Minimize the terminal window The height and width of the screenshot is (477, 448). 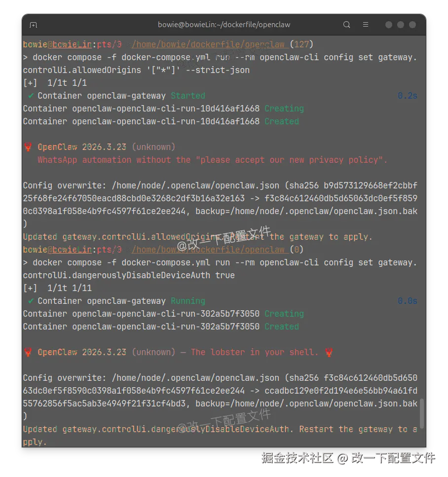coord(389,25)
